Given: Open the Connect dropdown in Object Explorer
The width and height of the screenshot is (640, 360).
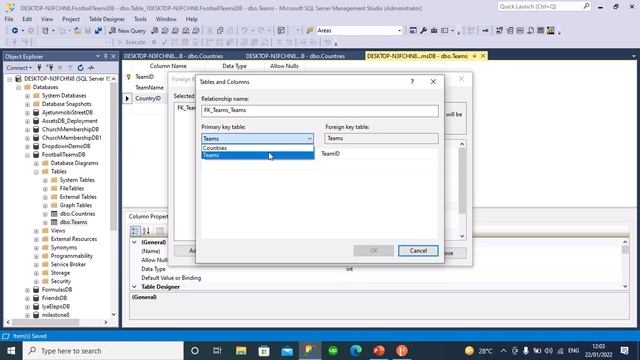Looking at the screenshot, I should coord(19,68).
